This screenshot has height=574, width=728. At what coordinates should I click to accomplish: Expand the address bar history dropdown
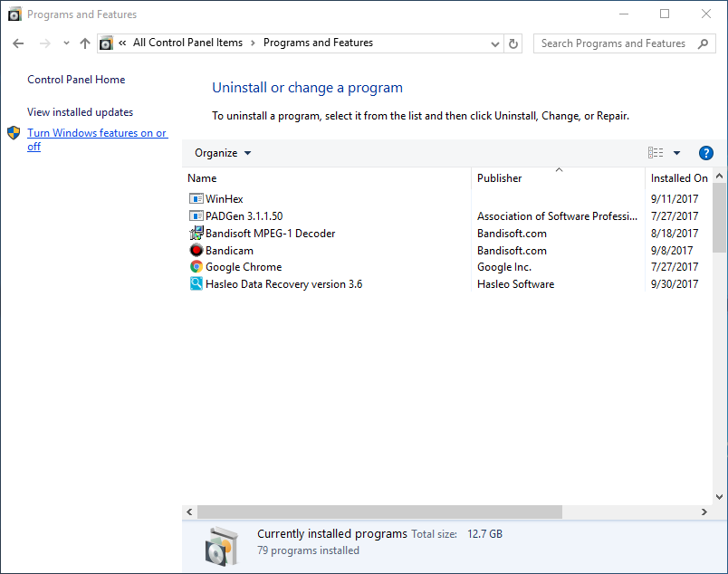click(x=495, y=44)
